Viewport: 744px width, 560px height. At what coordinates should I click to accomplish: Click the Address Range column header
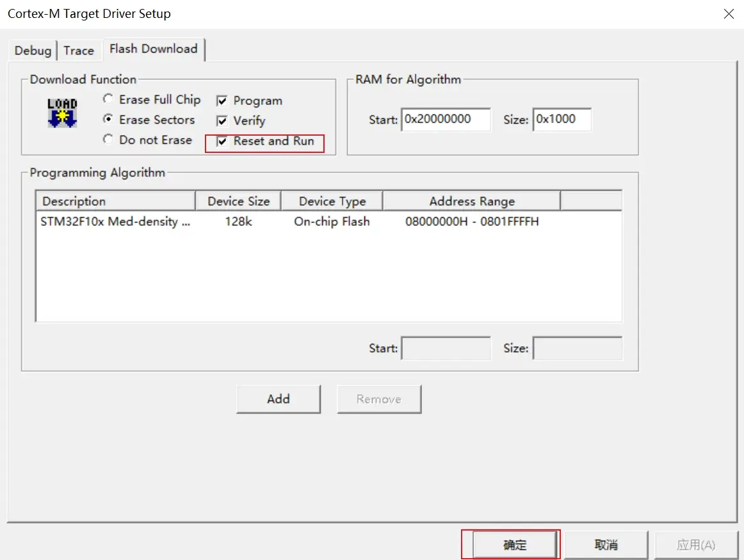[472, 201]
